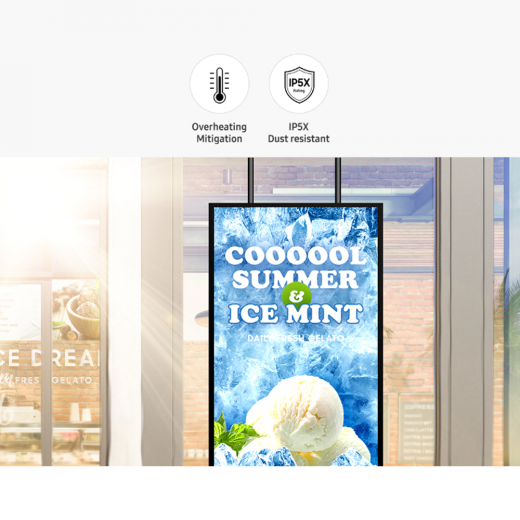This screenshot has height=520, width=520.
Task: Click the hanging portrait display signage
Action: click(296, 334)
